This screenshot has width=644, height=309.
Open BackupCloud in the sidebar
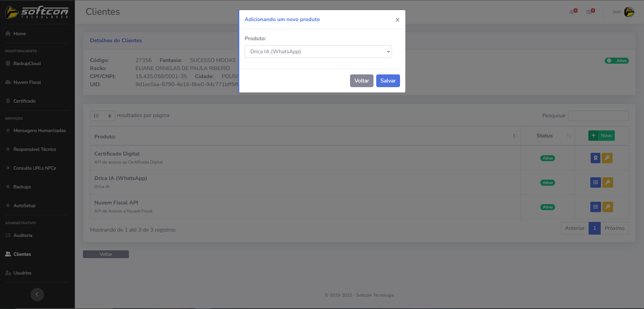(27, 63)
